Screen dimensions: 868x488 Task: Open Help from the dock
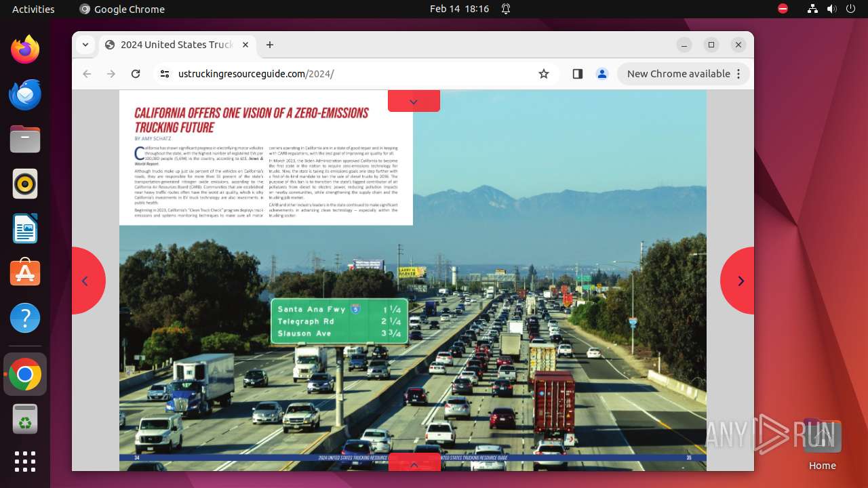click(x=25, y=318)
